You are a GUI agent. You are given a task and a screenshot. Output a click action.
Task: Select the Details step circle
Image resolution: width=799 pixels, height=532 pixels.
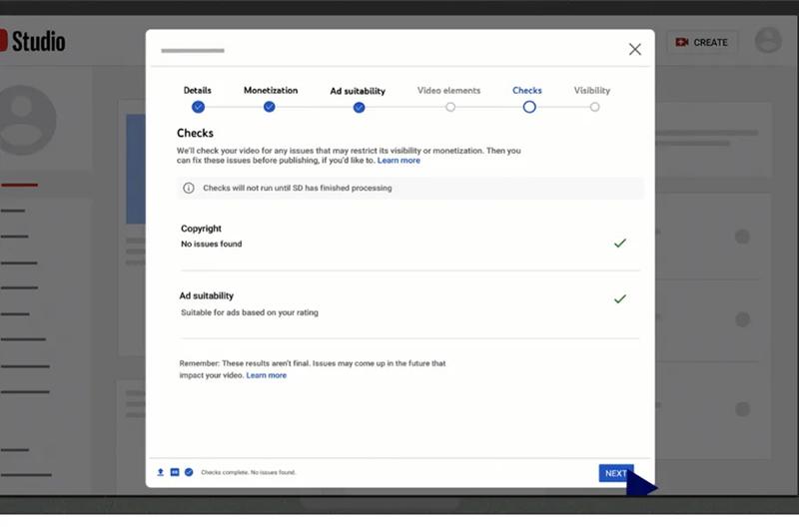click(198, 107)
